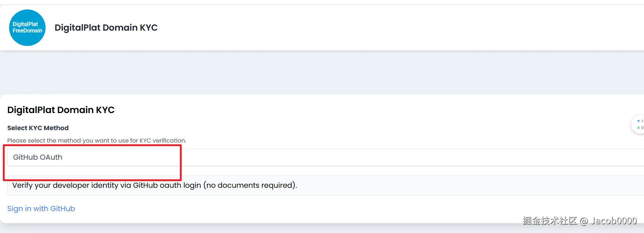Click the Sign in with GitHub link
The height and width of the screenshot is (233, 644).
pos(41,209)
